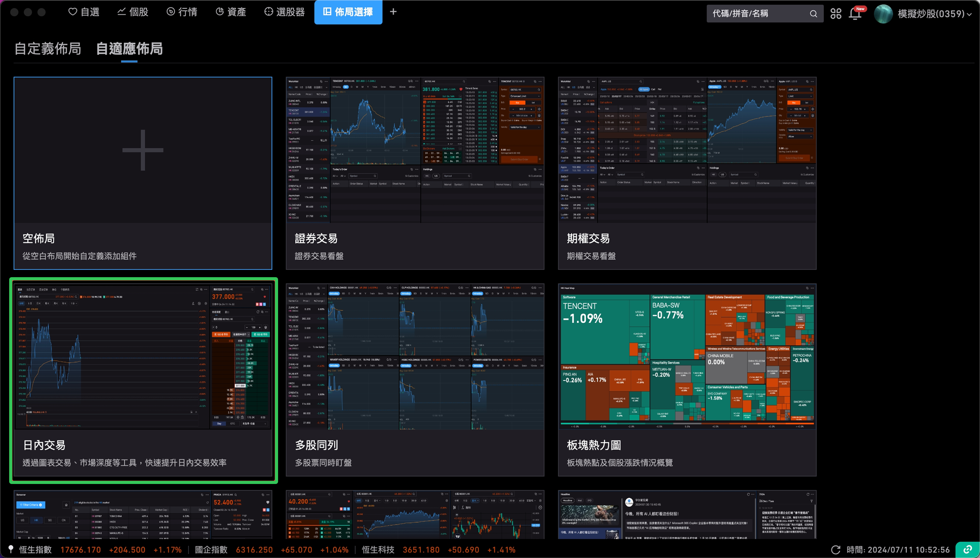Open the notifications bell

tap(855, 14)
